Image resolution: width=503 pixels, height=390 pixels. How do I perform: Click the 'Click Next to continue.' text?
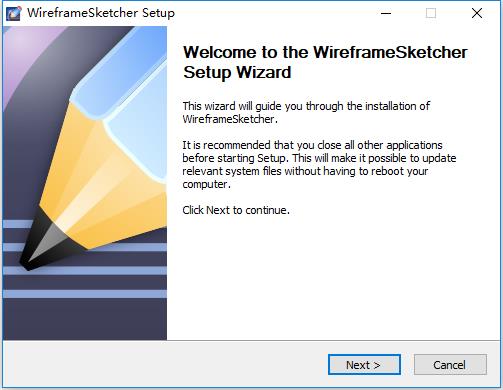236,210
